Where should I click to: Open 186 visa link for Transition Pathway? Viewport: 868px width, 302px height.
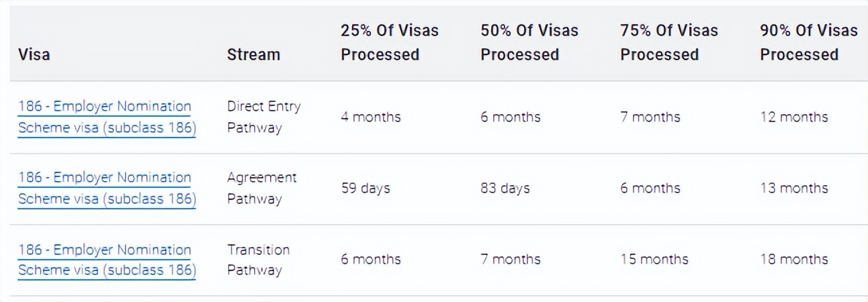pos(107,260)
